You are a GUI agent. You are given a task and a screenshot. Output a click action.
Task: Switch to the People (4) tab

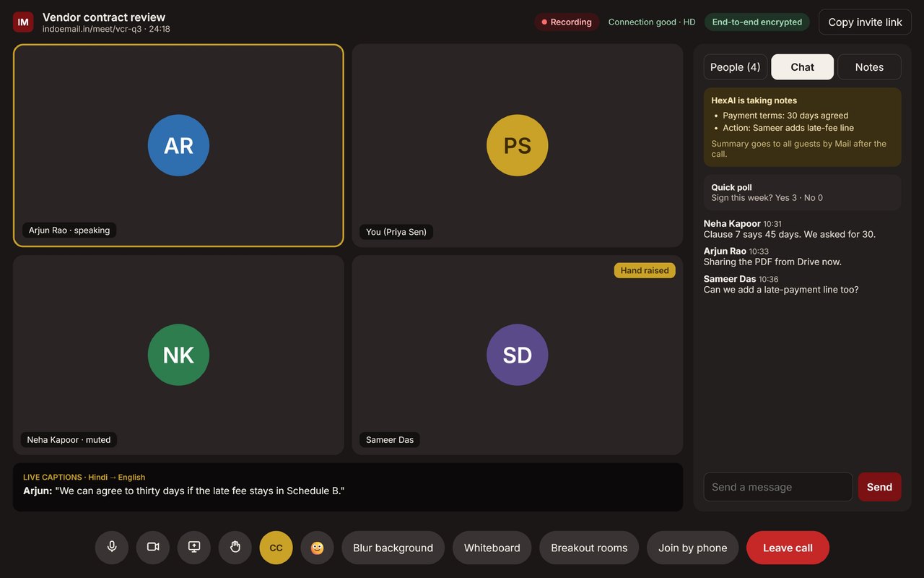(736, 67)
